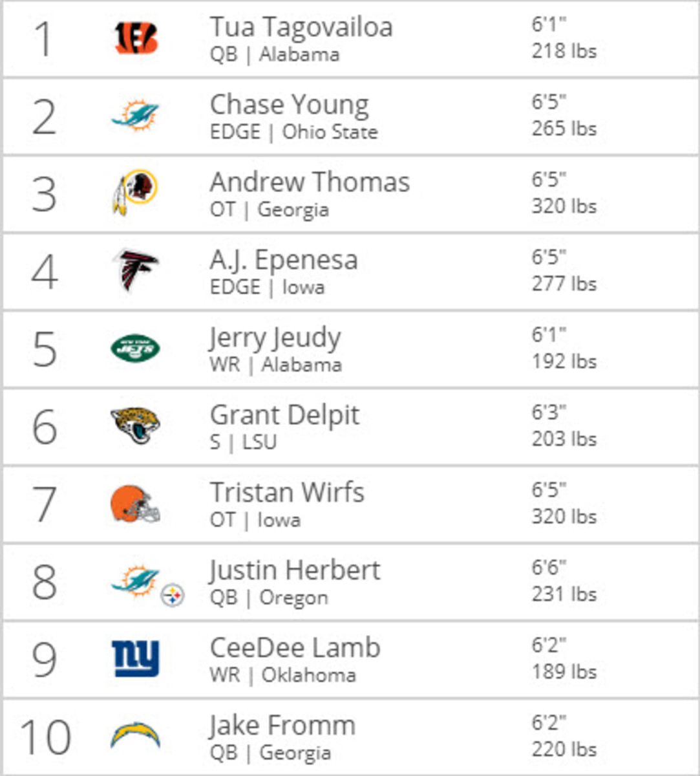The height and width of the screenshot is (776, 700).
Task: Open Tua Tagovailoa's player name
Action: pyautogui.click(x=301, y=28)
